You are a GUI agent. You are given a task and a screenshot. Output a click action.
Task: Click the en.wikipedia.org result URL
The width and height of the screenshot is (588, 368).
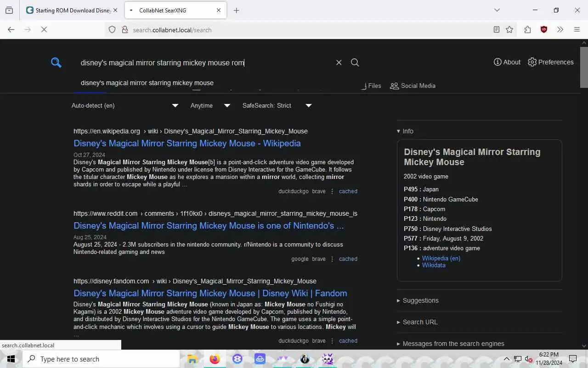coord(191,131)
